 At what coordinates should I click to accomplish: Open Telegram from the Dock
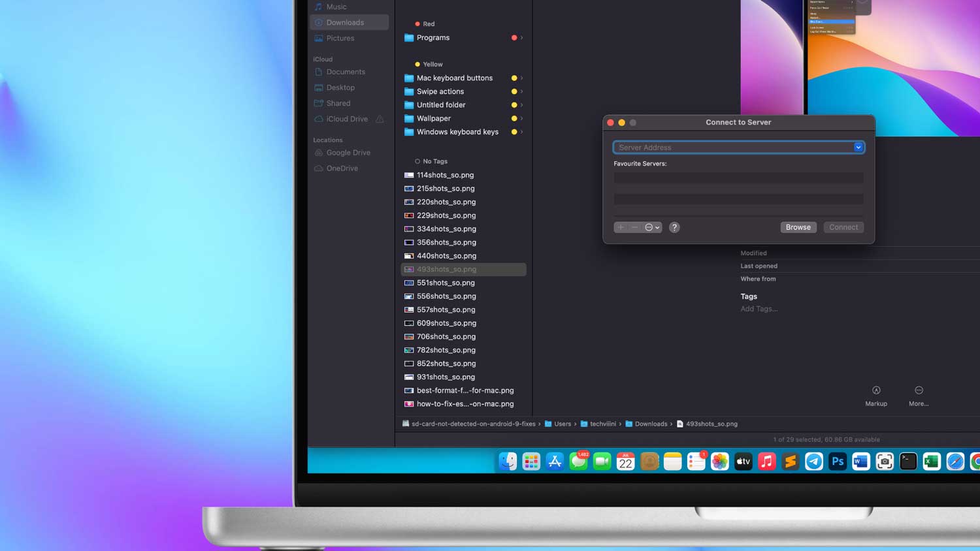pos(813,462)
